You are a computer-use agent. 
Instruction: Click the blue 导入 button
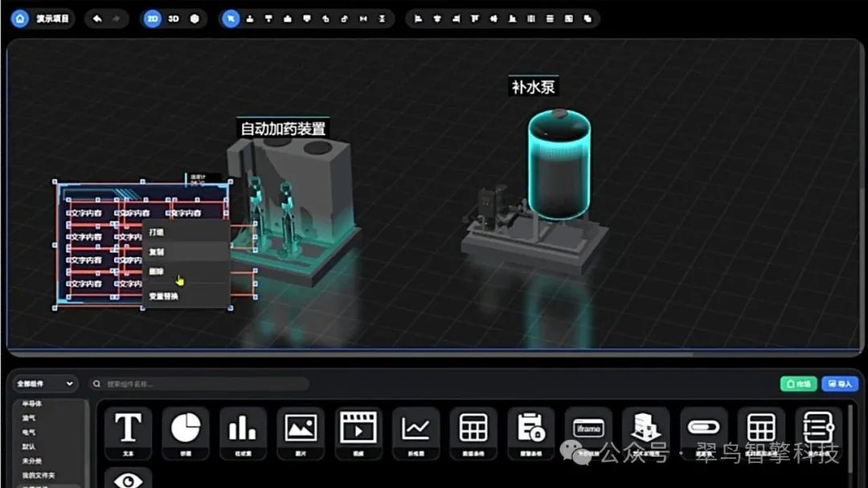click(840, 383)
